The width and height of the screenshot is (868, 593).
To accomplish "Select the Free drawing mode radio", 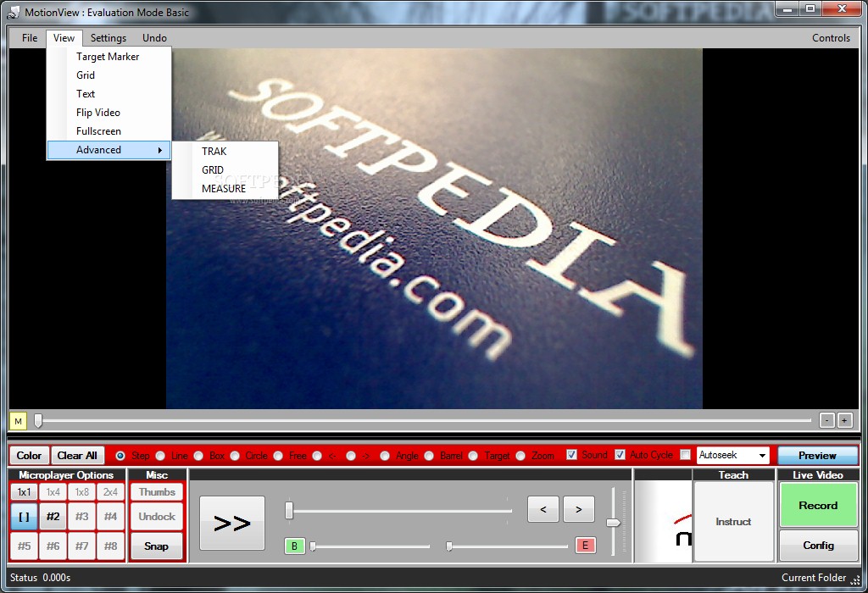I will 278,456.
